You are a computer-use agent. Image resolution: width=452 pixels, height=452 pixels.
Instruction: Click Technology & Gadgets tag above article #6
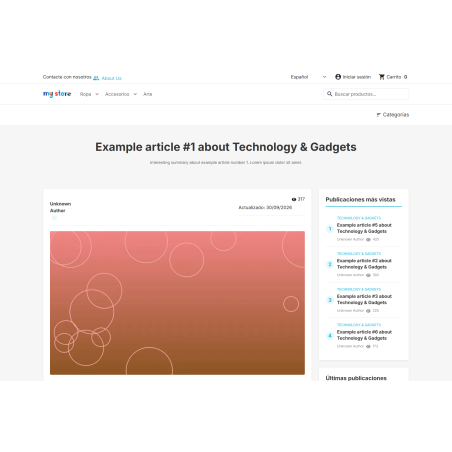(x=359, y=325)
